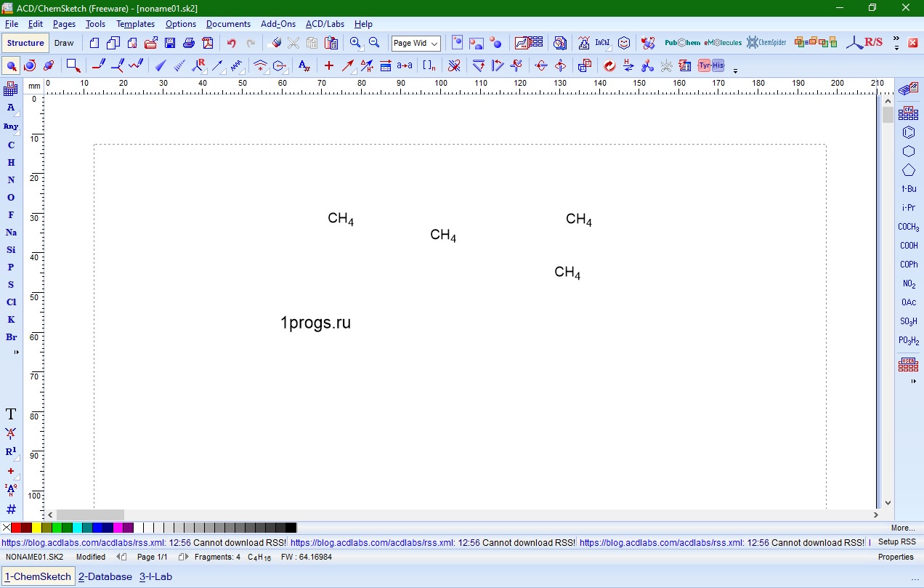The image size is (924, 588).
Task: Open the Tools menu
Action: (95, 24)
